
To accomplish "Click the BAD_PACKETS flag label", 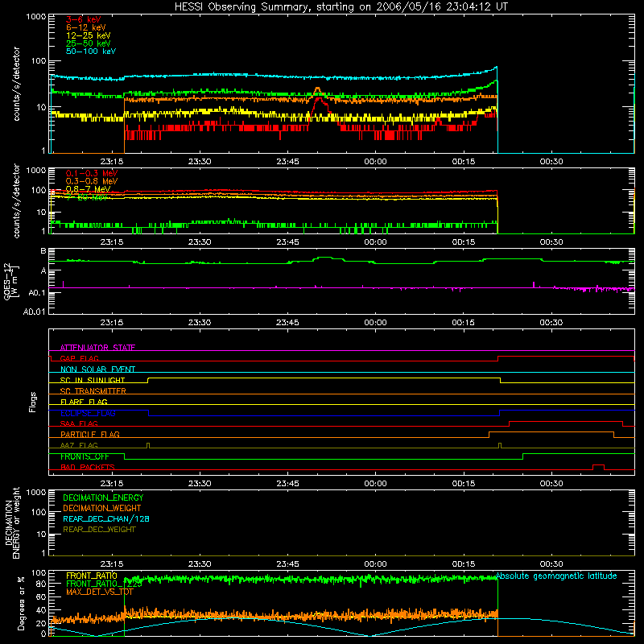I will click(88, 467).
